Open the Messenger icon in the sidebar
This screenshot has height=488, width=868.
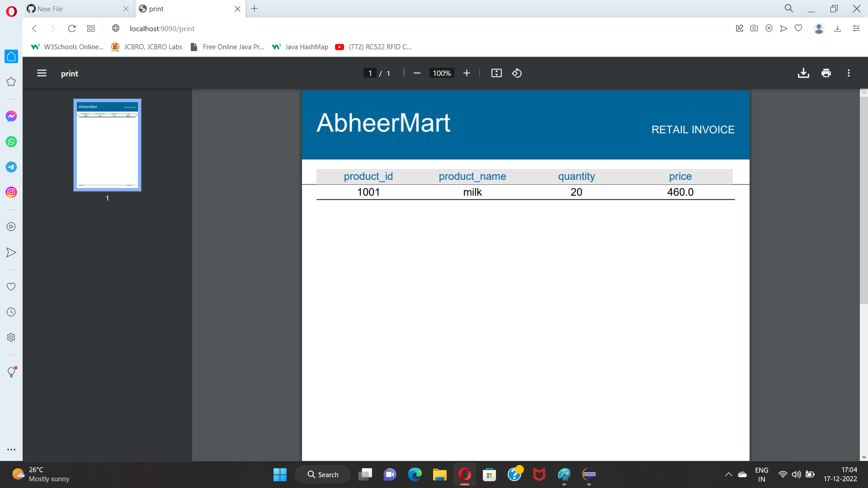click(x=11, y=116)
